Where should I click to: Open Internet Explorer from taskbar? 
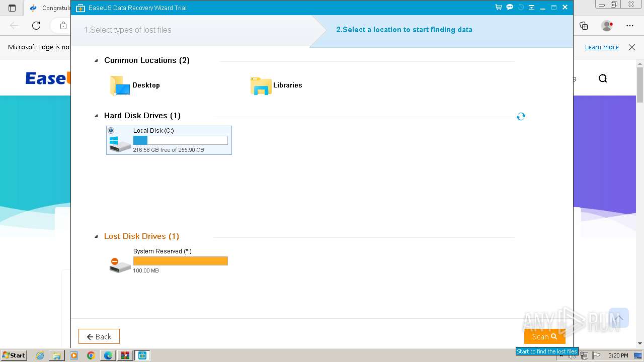(x=40, y=355)
